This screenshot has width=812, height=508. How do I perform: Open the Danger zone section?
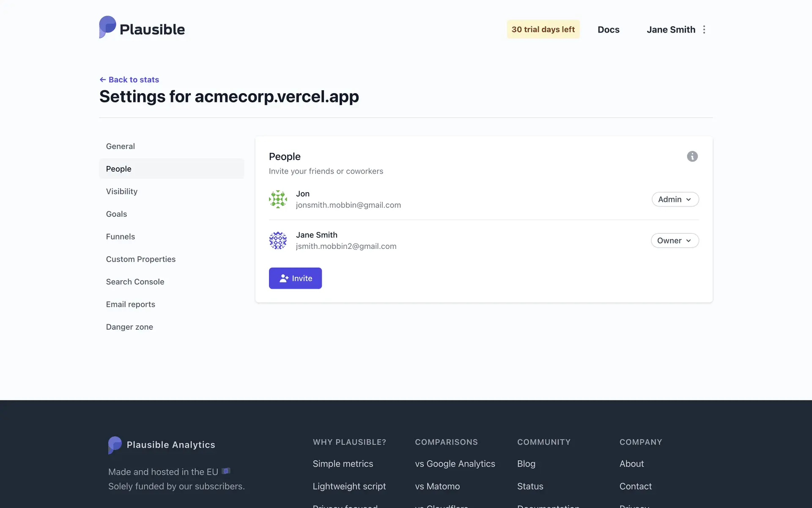click(129, 327)
